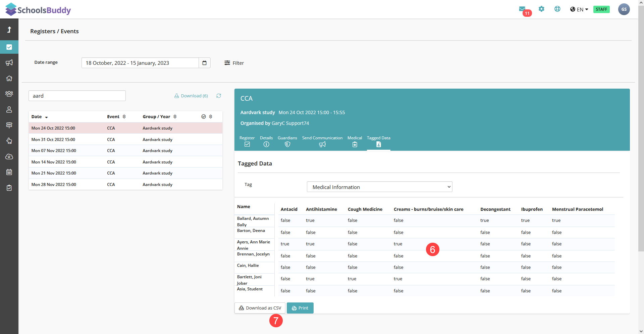Screen dimensions: 644x334
Task: Open the groups people icon in sidebar
Action: pos(9,94)
